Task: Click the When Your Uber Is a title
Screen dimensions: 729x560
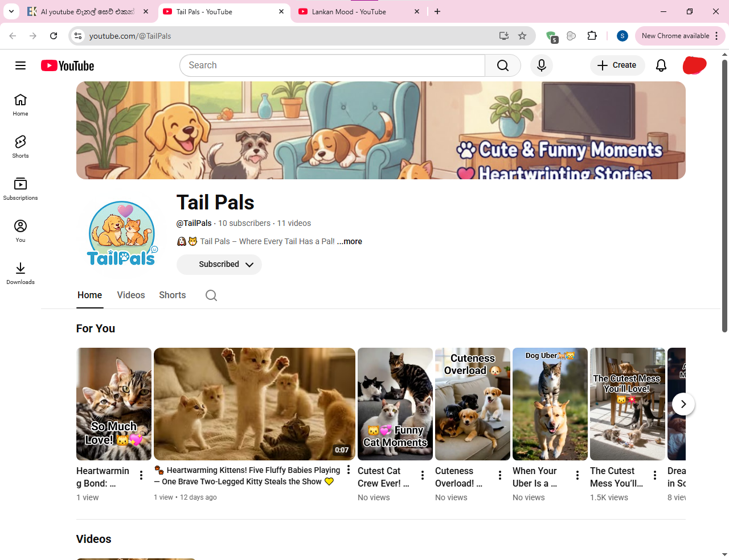Action: click(x=535, y=477)
